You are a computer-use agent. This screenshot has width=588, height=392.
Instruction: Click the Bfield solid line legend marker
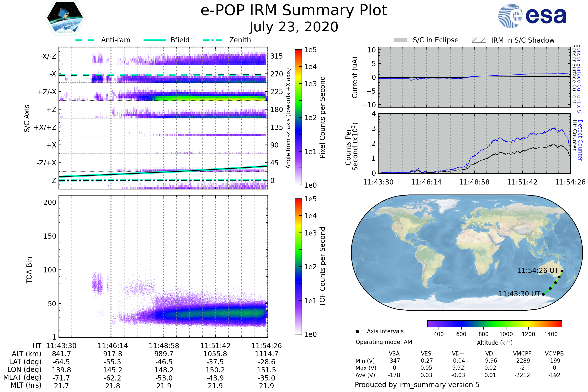tap(155, 40)
